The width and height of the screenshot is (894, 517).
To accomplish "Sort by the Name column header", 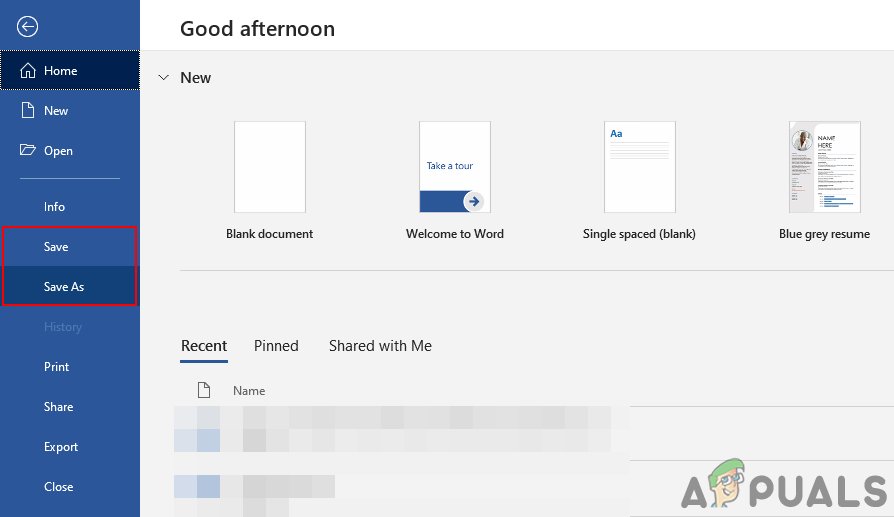I will click(249, 391).
